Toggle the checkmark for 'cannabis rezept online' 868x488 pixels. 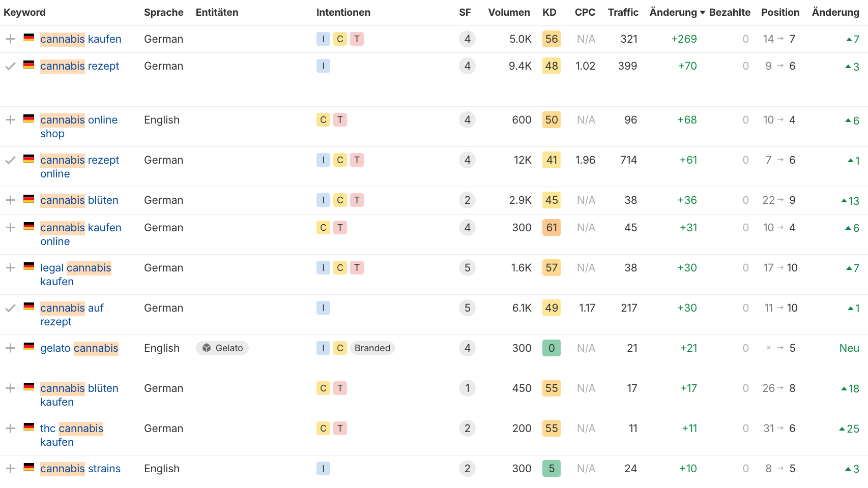pyautogui.click(x=10, y=160)
